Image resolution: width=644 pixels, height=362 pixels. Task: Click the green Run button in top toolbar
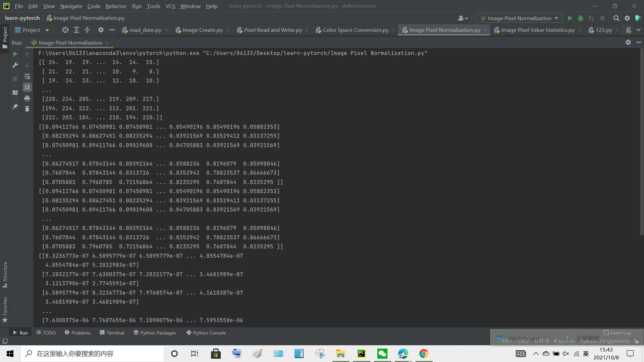point(570,18)
